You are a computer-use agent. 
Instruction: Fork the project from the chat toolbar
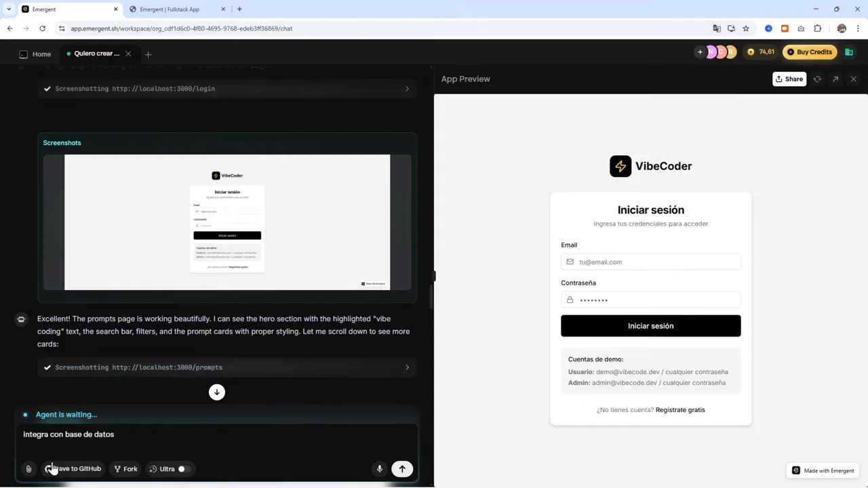tap(125, 468)
